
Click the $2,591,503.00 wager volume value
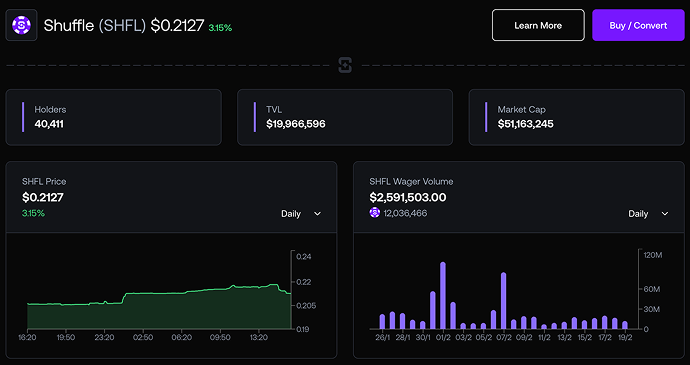pyautogui.click(x=408, y=197)
